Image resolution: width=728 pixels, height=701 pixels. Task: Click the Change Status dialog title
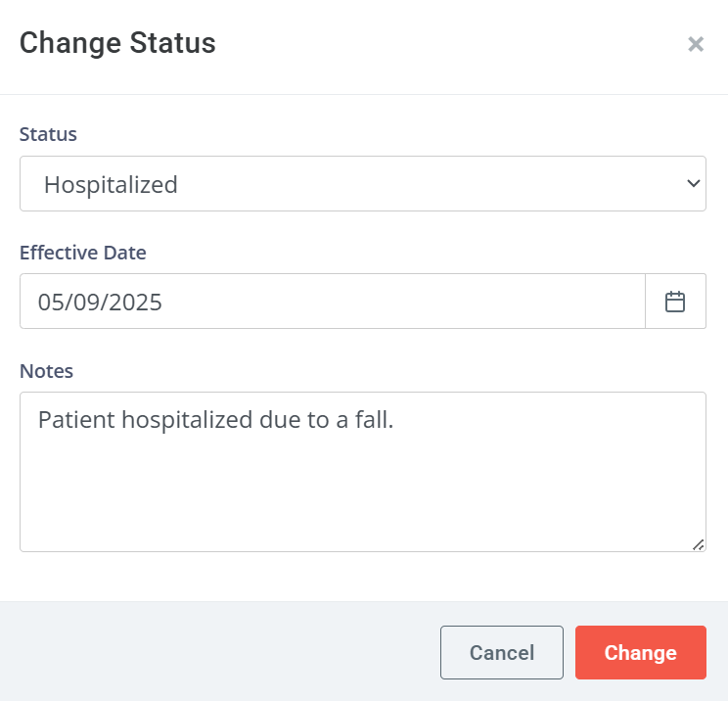117,43
